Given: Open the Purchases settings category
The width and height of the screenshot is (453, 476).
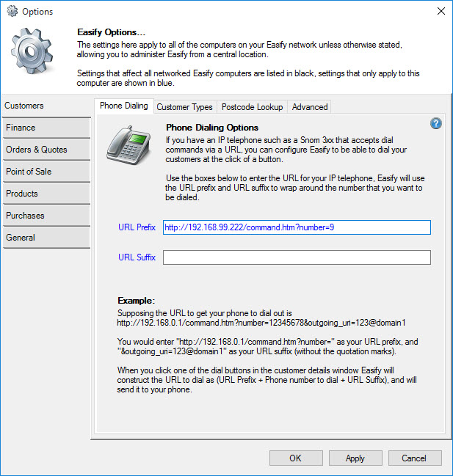Looking at the screenshot, I should point(45,216).
